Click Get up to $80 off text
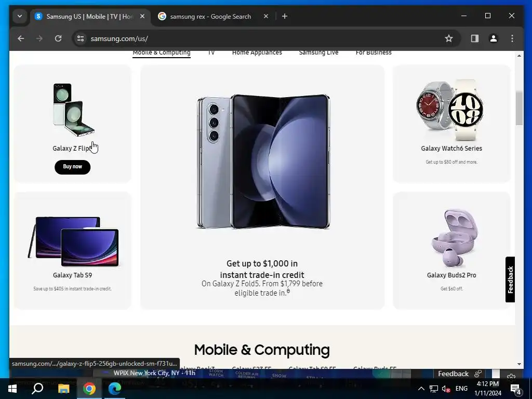This screenshot has width=532, height=399. [451, 162]
